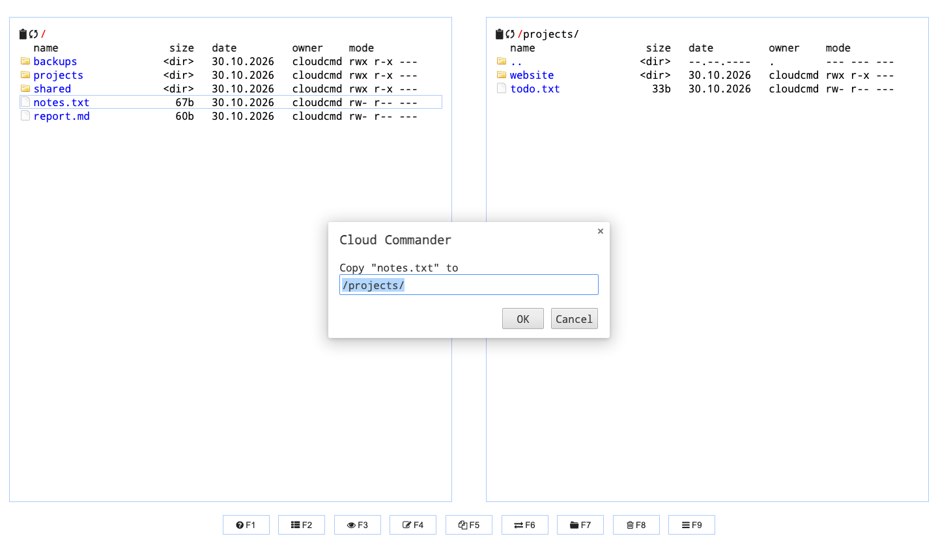Open the website folder link
The height and width of the screenshot is (560, 938).
532,75
